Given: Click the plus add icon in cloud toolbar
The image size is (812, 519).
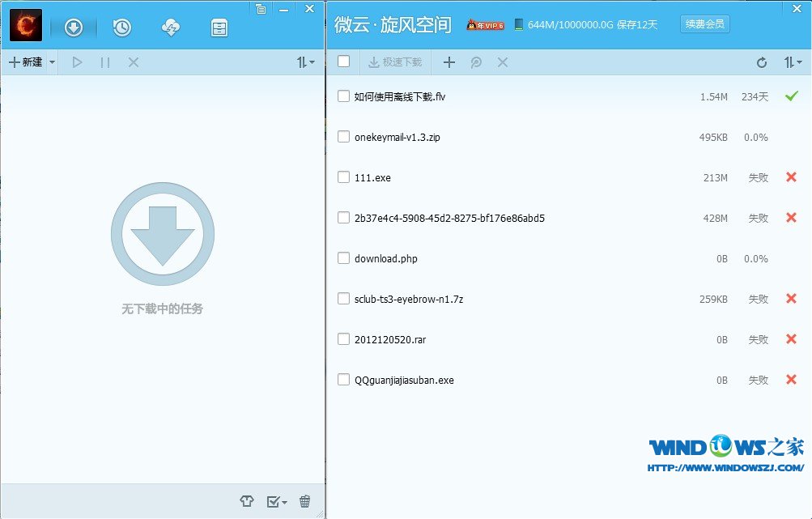Looking at the screenshot, I should pos(449,62).
